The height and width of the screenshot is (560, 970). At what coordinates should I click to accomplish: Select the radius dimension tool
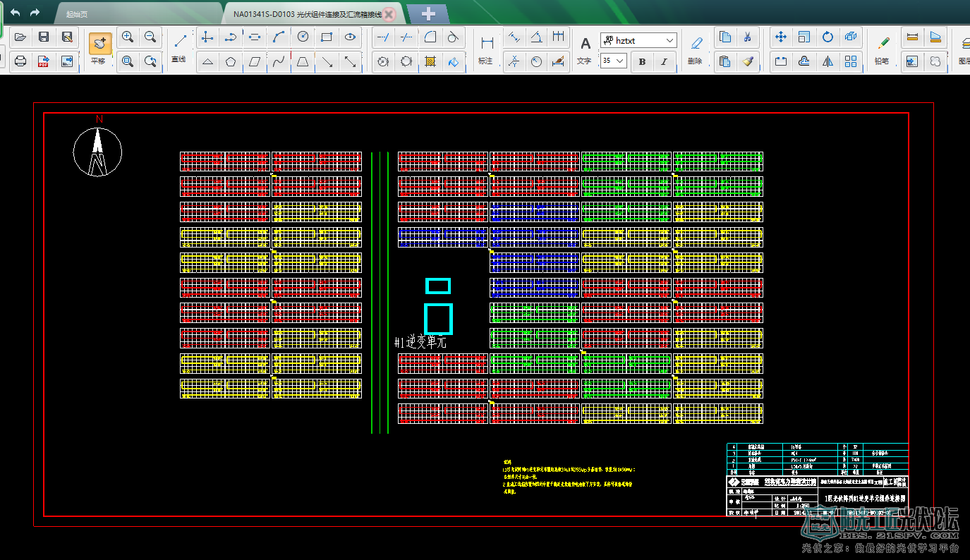537,61
